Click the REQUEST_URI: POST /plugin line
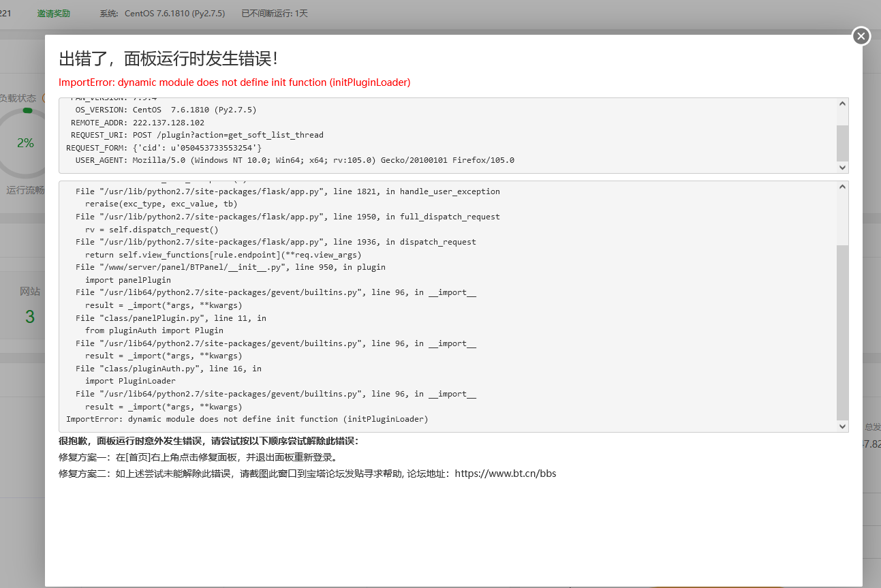The image size is (881, 588). tap(197, 135)
